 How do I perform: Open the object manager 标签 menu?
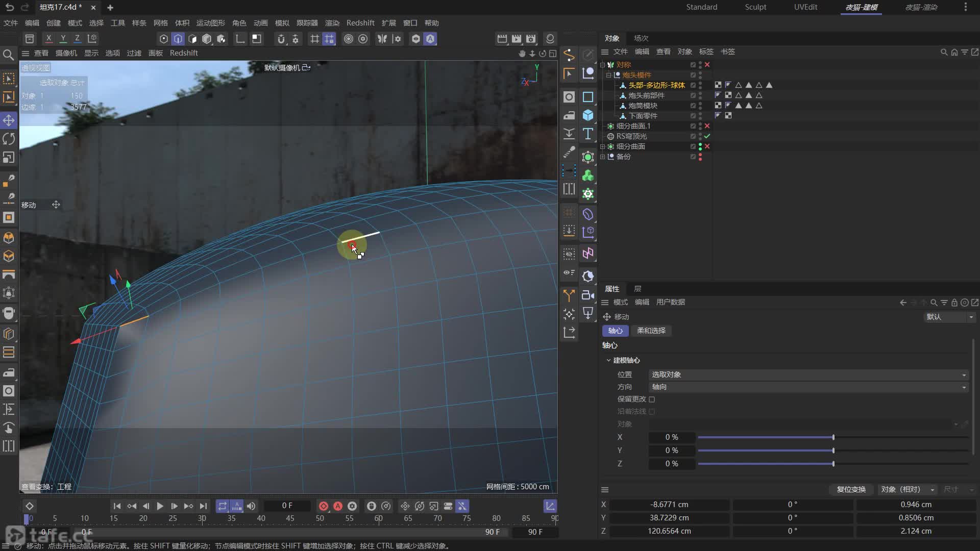[x=706, y=52]
